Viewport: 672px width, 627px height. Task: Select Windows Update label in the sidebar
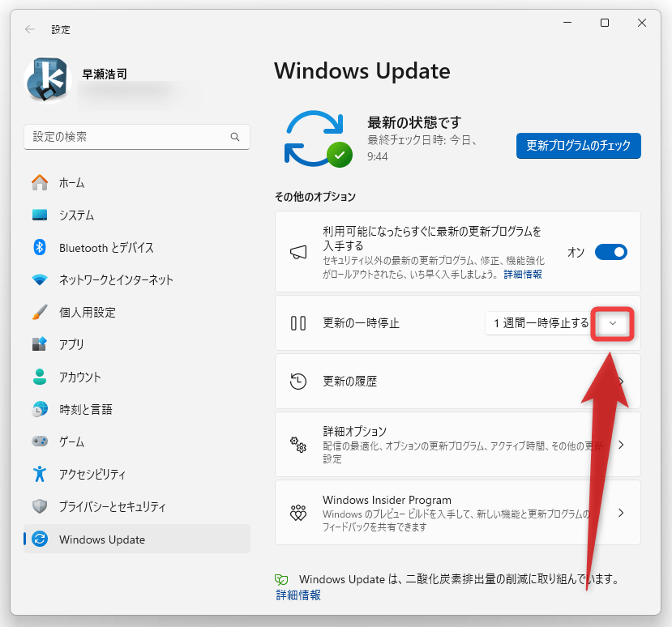click(102, 540)
